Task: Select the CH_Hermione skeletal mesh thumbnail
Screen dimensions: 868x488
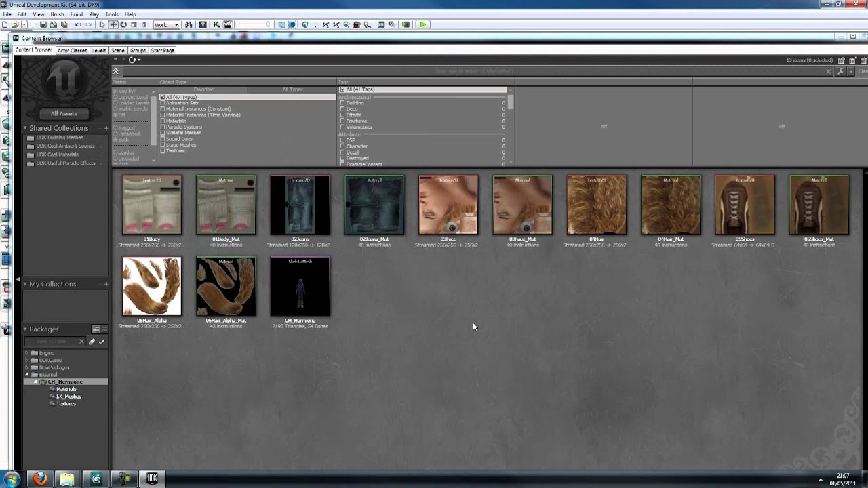Action: pos(300,287)
